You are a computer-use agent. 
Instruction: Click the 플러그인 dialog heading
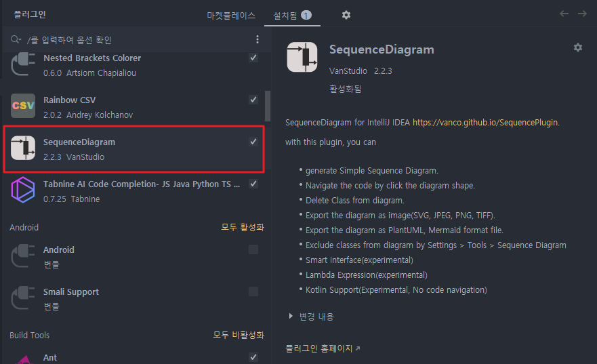tap(30, 14)
